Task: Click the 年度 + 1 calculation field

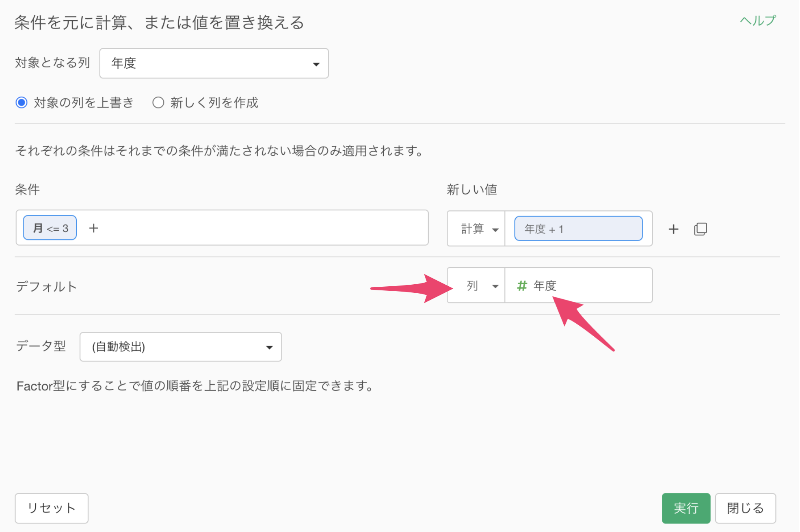Action: point(578,229)
